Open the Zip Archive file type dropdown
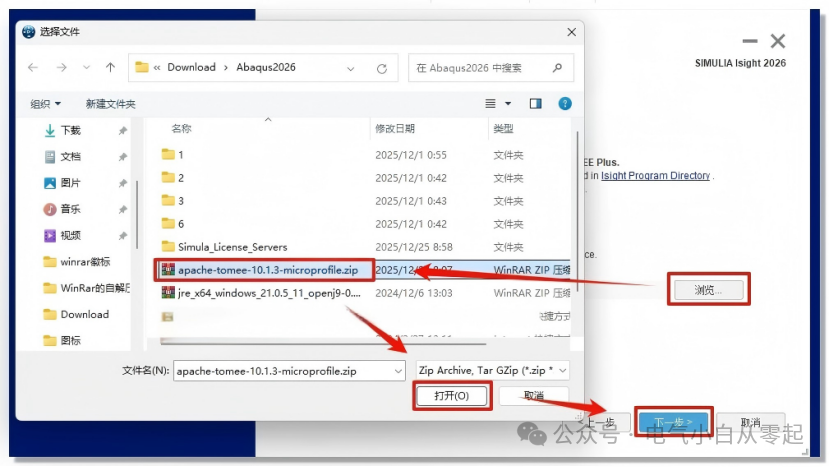Viewport: 830px width, 467px height. pos(493,370)
